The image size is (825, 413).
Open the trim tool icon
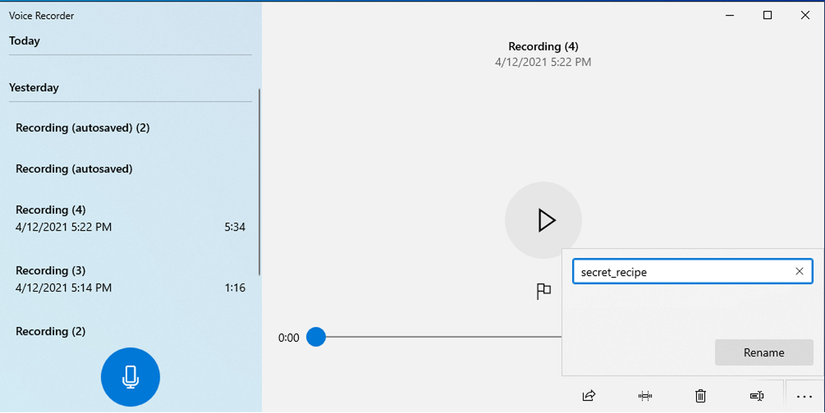coord(645,396)
